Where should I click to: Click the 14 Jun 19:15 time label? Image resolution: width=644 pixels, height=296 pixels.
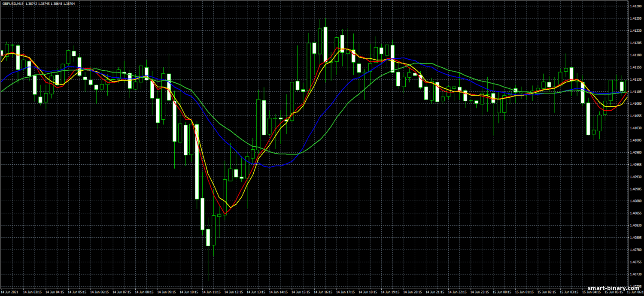click(x=390, y=292)
